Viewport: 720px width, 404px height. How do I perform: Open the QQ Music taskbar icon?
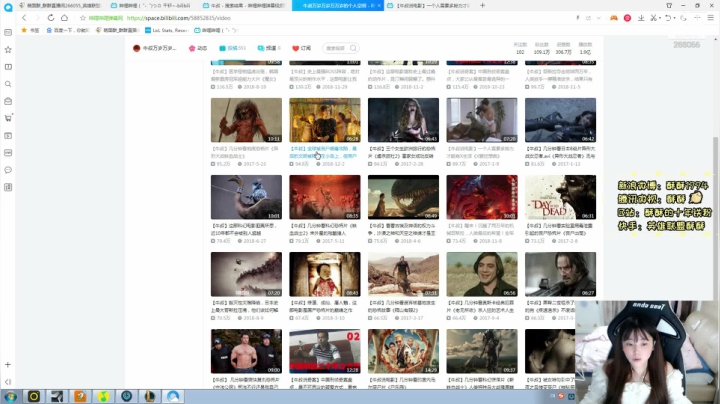click(103, 396)
